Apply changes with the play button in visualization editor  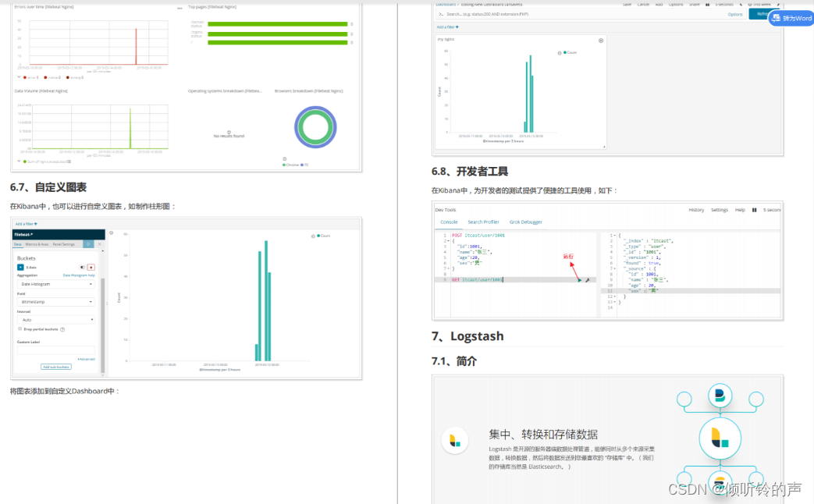tap(89, 244)
